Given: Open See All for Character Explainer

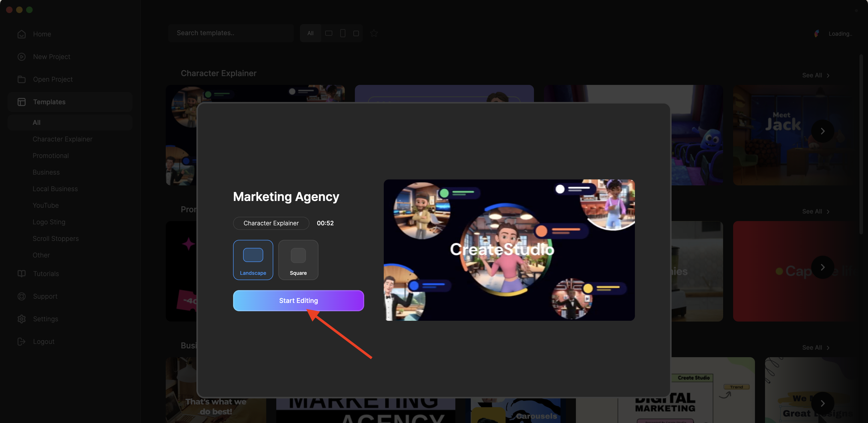Looking at the screenshot, I should pos(816,75).
